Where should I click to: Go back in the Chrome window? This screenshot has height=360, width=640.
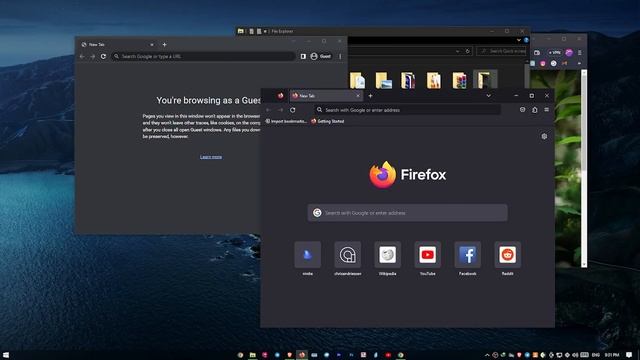82,56
